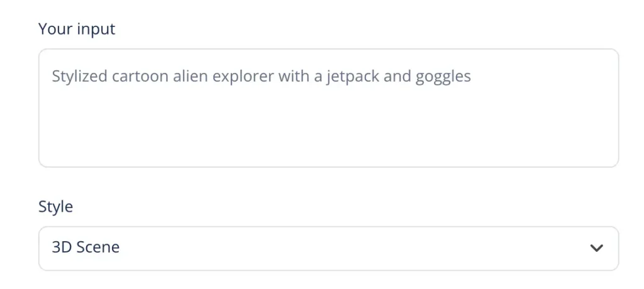The image size is (644, 289).
Task: Click the word 'Stylized' in the prompt
Action: pos(80,77)
